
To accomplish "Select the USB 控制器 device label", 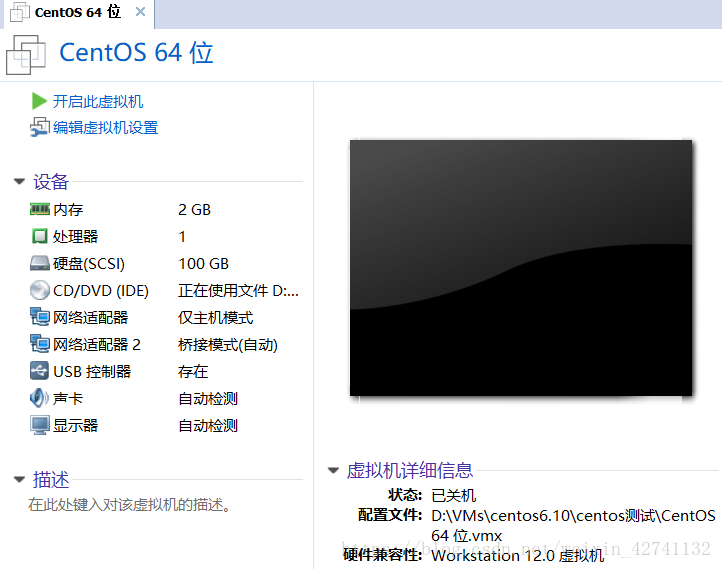I will tap(92, 371).
